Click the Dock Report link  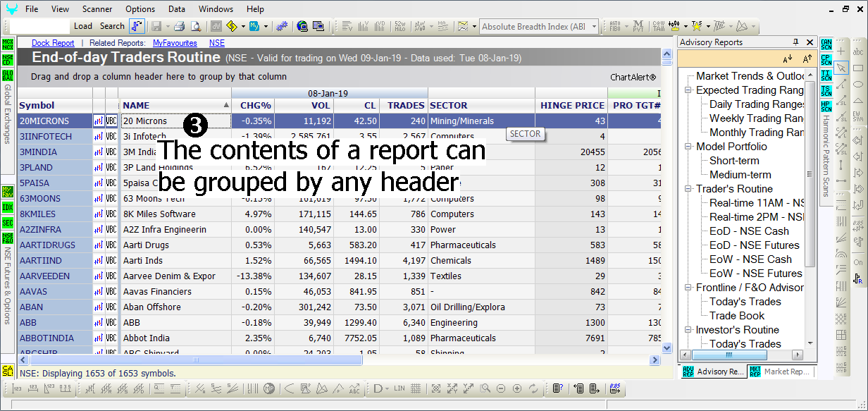(53, 43)
